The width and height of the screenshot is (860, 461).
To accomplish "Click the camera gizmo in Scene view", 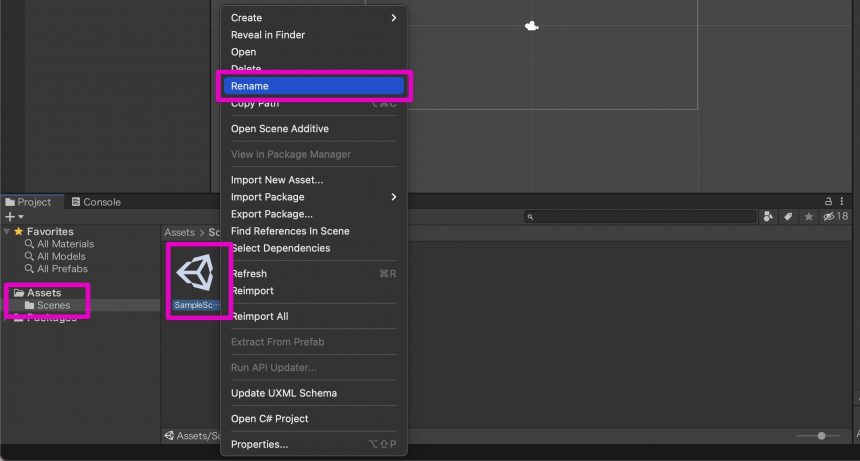I will pos(531,26).
